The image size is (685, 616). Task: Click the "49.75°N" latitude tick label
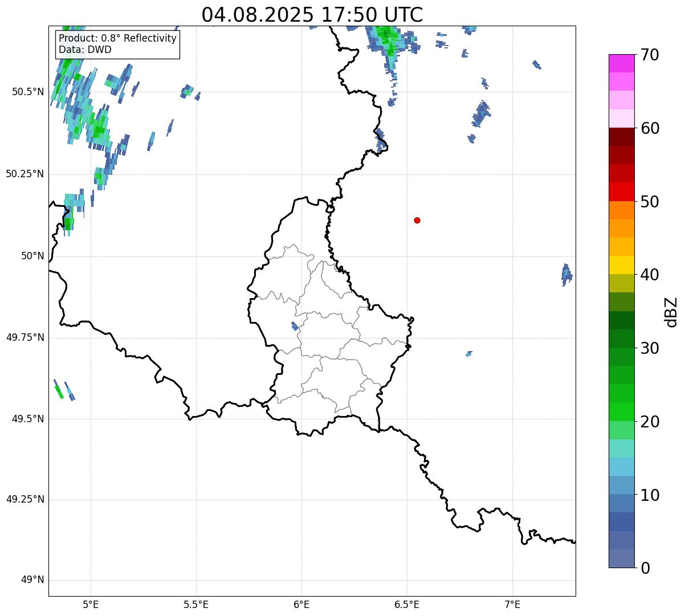[25, 337]
